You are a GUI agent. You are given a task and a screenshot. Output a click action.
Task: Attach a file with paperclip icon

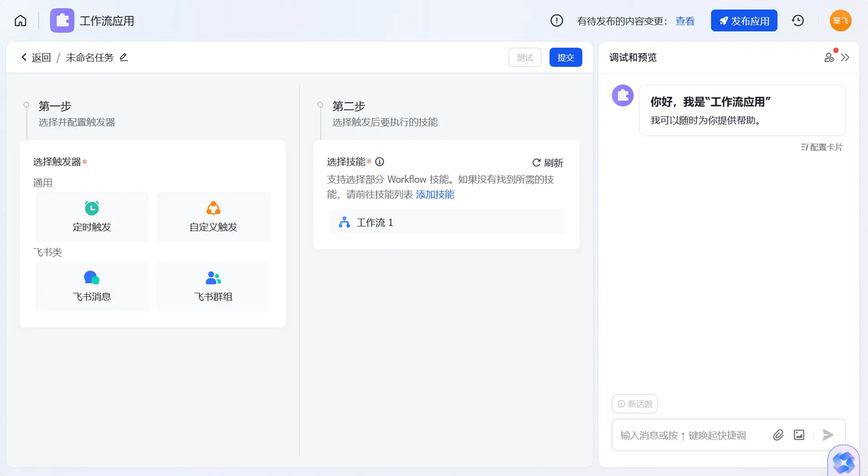tap(778, 435)
